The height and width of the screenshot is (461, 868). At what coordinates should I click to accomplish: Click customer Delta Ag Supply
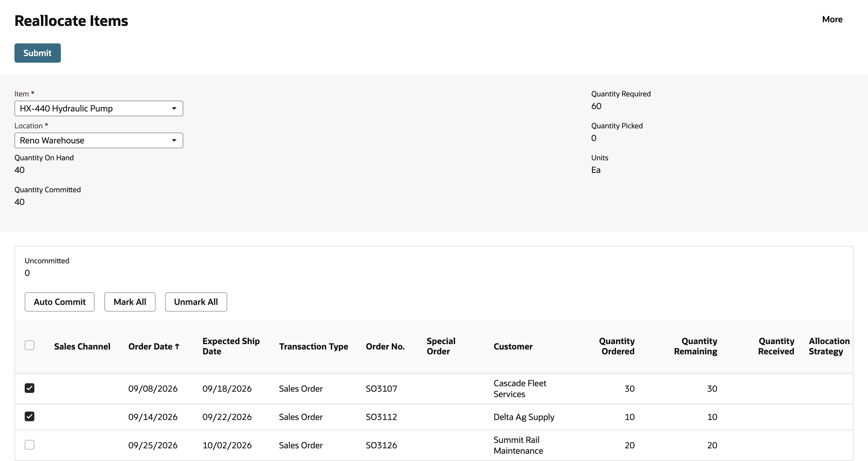pos(524,417)
